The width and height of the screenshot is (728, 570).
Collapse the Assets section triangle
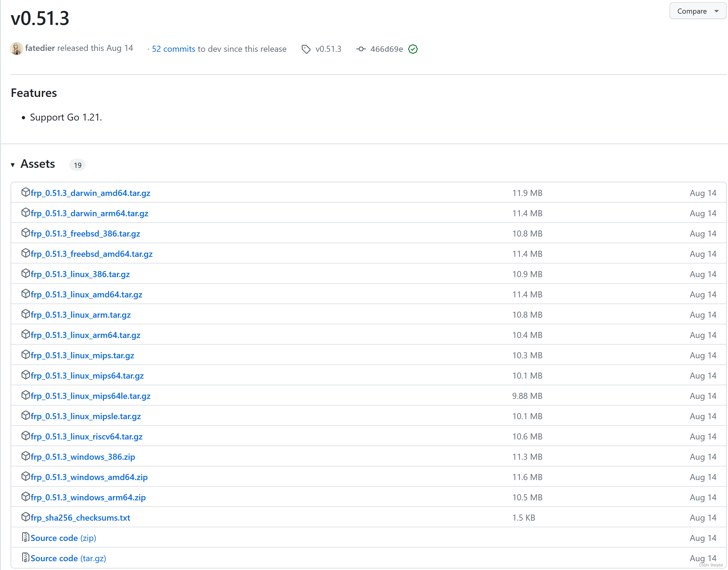point(13,165)
